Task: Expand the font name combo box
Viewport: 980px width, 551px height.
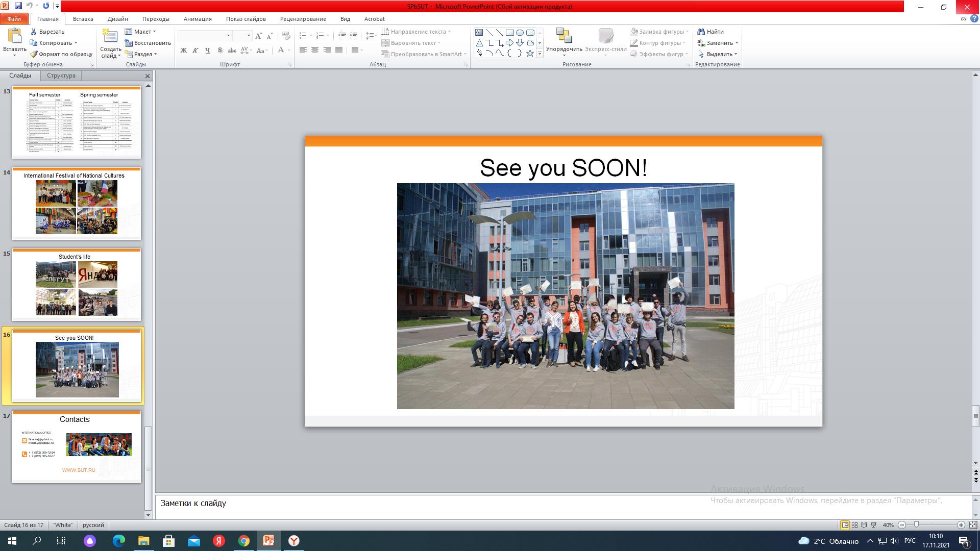Action: click(x=228, y=36)
